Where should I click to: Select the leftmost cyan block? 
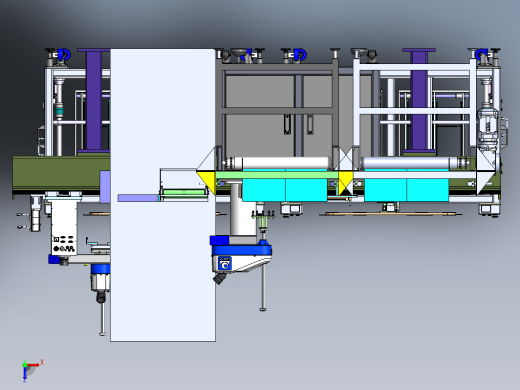coord(264,190)
